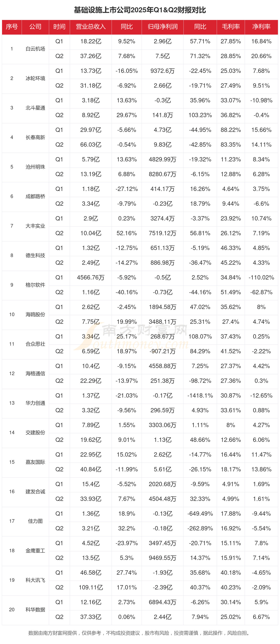This screenshot has width=280, height=644.
Task: Select the -110.02% net margin cell
Action: point(261,277)
